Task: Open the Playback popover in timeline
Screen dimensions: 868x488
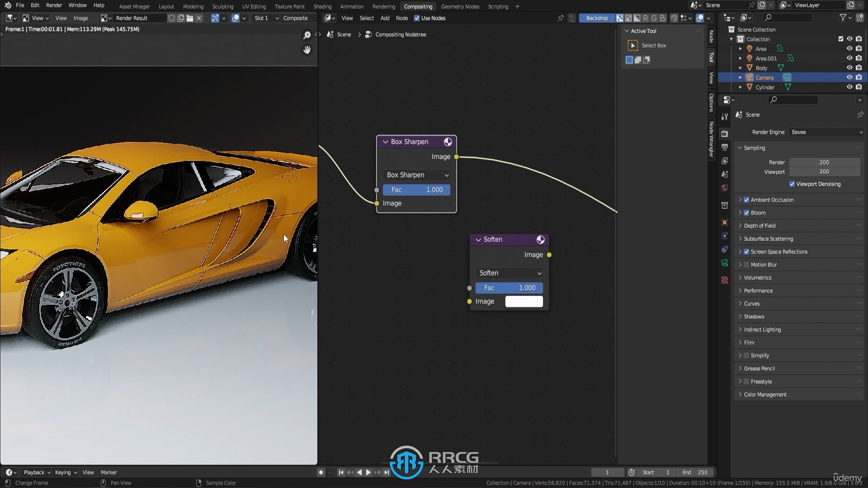Action: [37, 472]
